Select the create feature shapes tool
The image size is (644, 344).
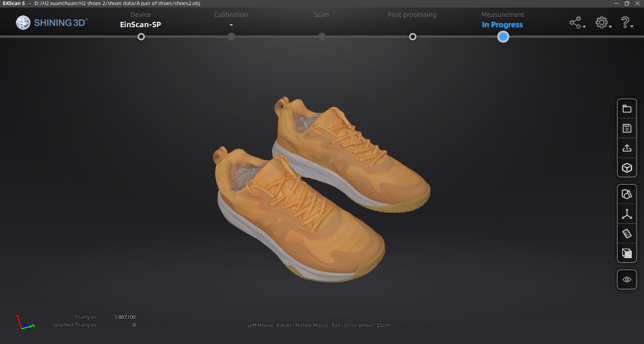[627, 194]
